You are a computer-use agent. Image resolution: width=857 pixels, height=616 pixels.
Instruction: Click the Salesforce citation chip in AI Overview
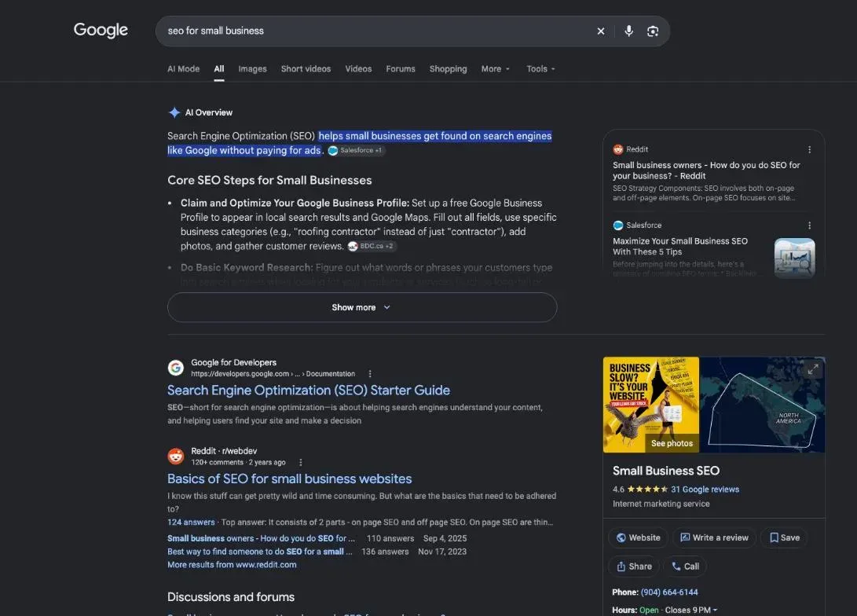coord(357,150)
